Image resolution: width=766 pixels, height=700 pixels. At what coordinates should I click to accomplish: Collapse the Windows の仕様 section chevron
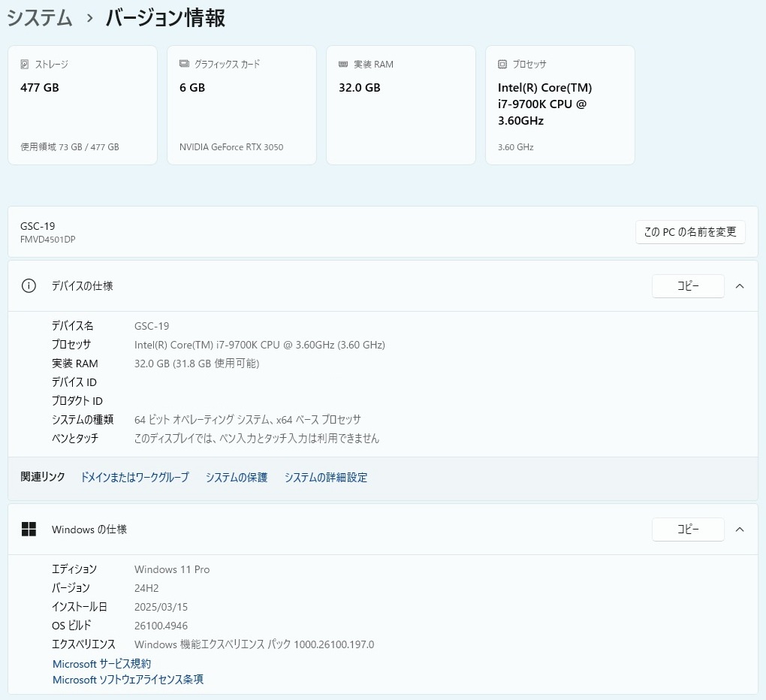(740, 530)
